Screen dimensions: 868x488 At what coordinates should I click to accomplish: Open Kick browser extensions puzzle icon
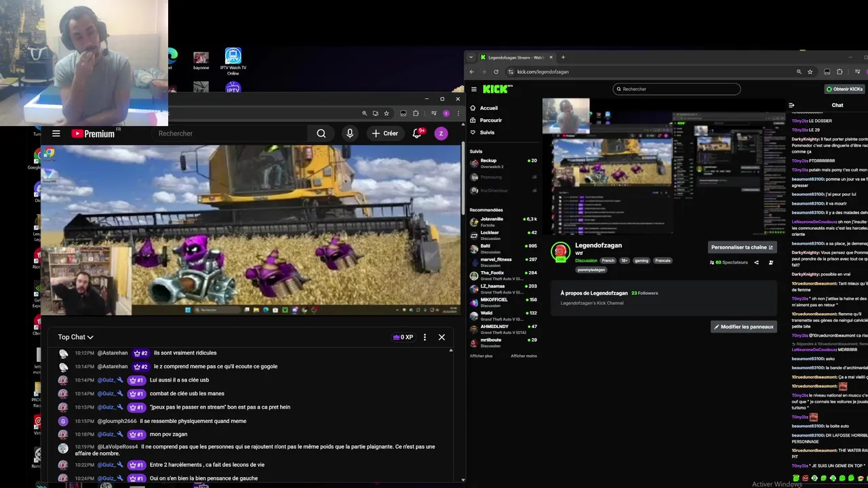pos(840,72)
